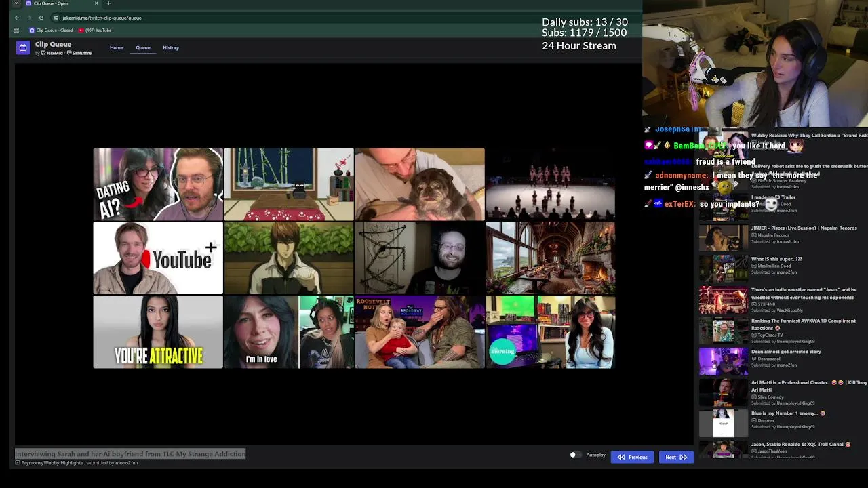The height and width of the screenshot is (488, 868).
Task: Open the SirMuffin9 author link
Action: [80, 53]
